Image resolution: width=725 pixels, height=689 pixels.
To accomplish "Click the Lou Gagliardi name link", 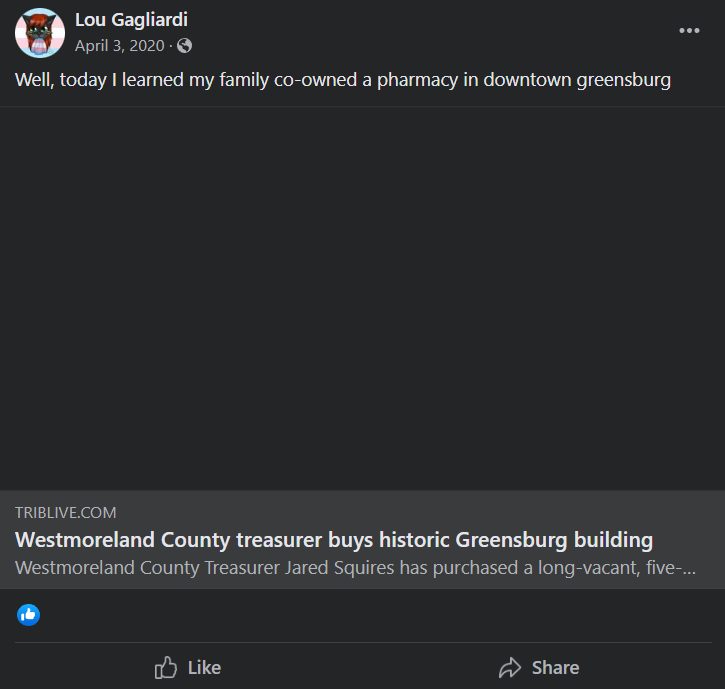I will tap(131, 20).
